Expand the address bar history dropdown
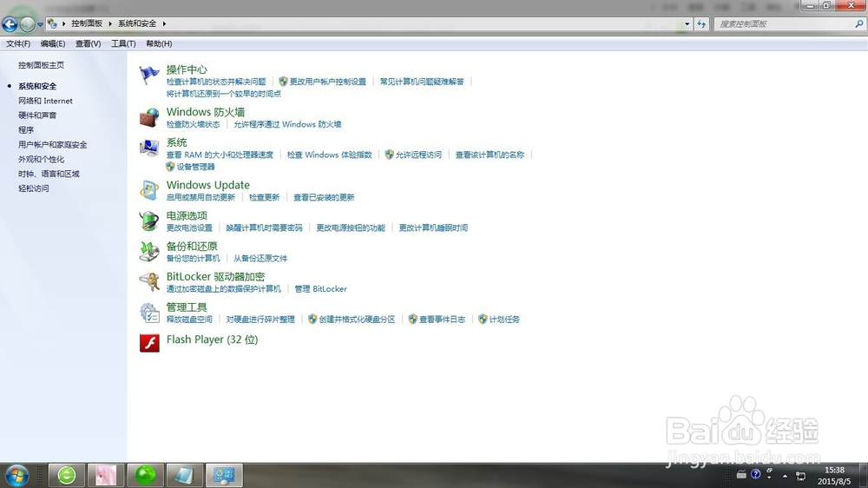The image size is (868, 488). [687, 23]
